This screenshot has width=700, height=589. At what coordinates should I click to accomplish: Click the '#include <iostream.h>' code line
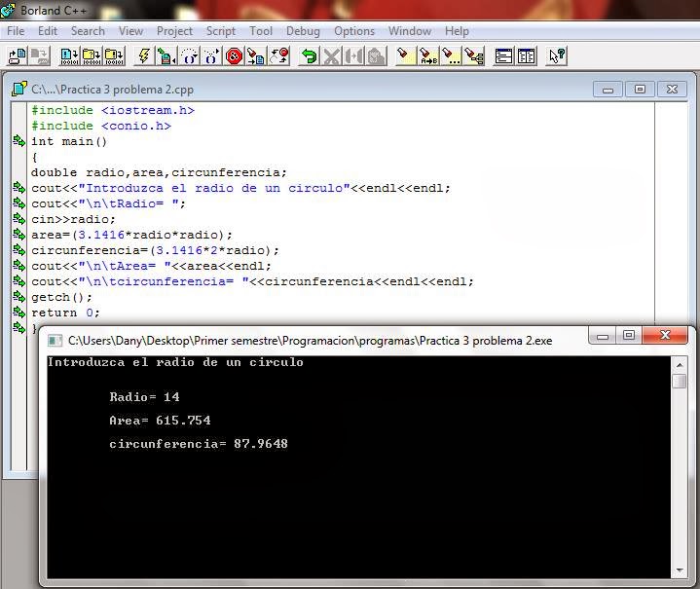click(113, 110)
